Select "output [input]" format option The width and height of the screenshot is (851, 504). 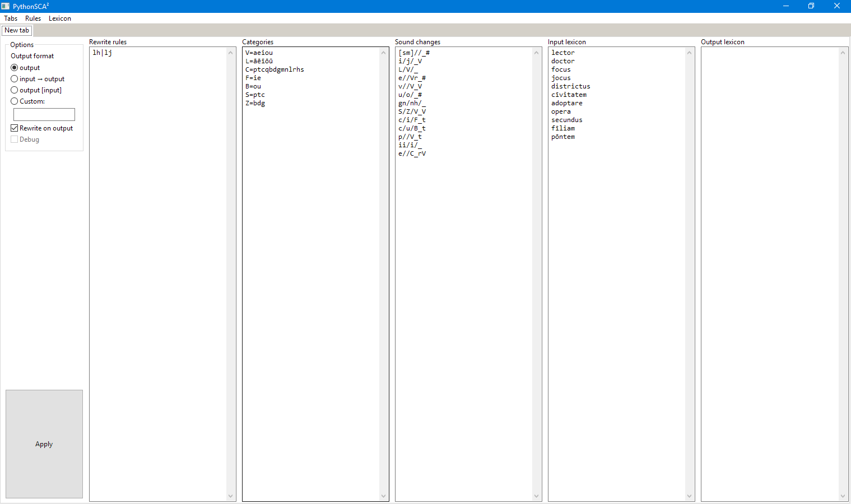13,90
